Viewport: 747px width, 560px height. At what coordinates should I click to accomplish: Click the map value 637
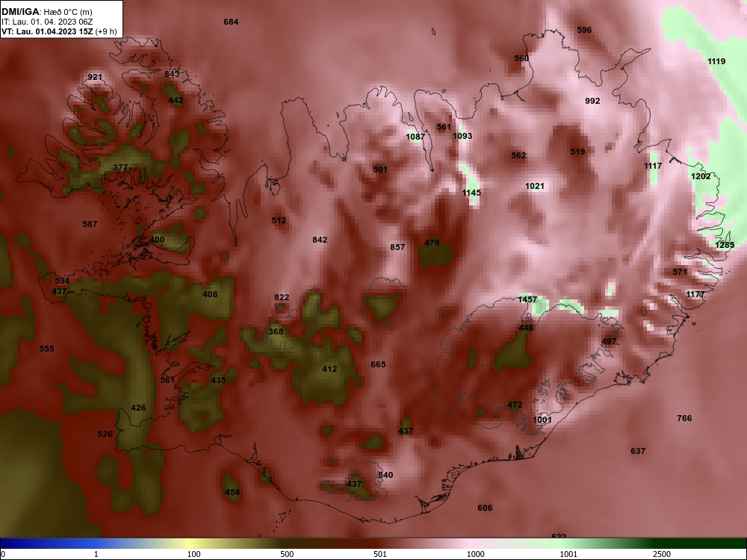[639, 452]
